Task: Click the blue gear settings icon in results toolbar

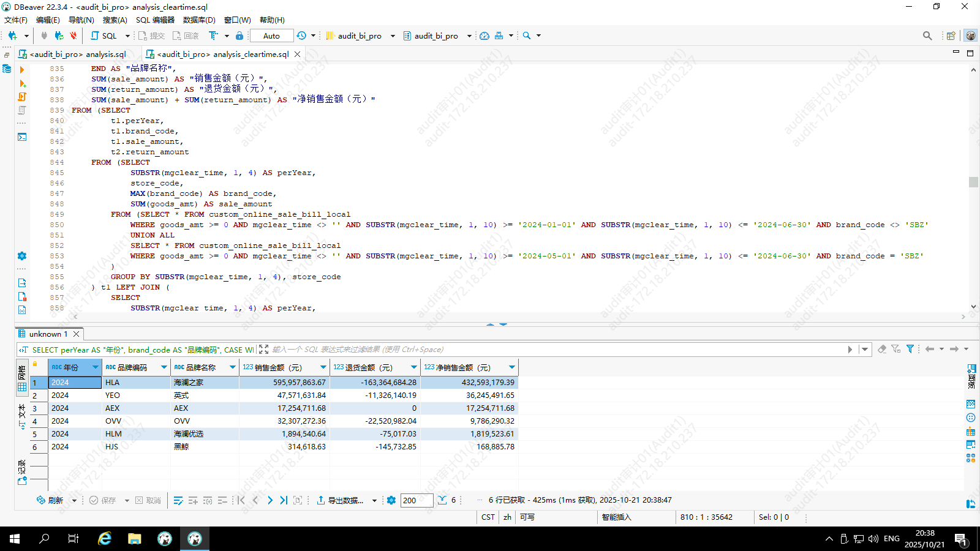Action: 391,500
